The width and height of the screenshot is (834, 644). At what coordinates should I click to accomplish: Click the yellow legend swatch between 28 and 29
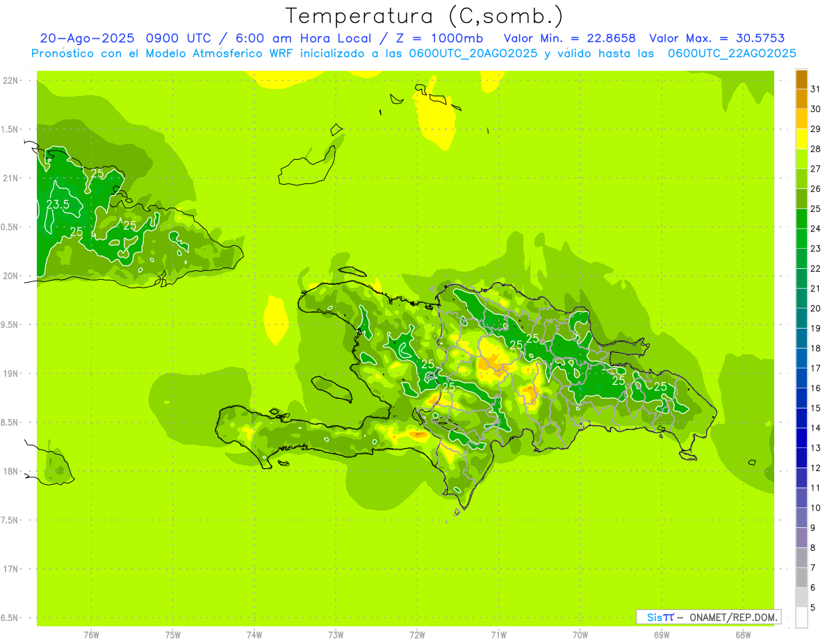tap(801, 139)
